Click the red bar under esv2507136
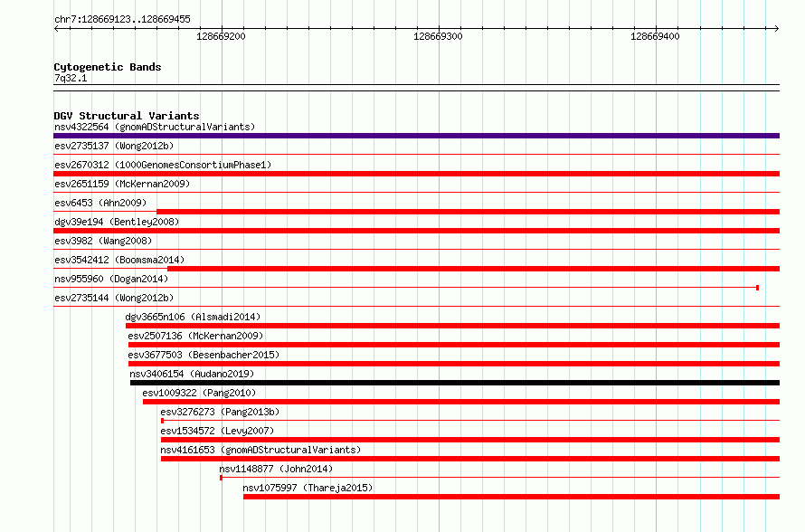Image resolution: width=805 pixels, height=532 pixels. (x=454, y=345)
